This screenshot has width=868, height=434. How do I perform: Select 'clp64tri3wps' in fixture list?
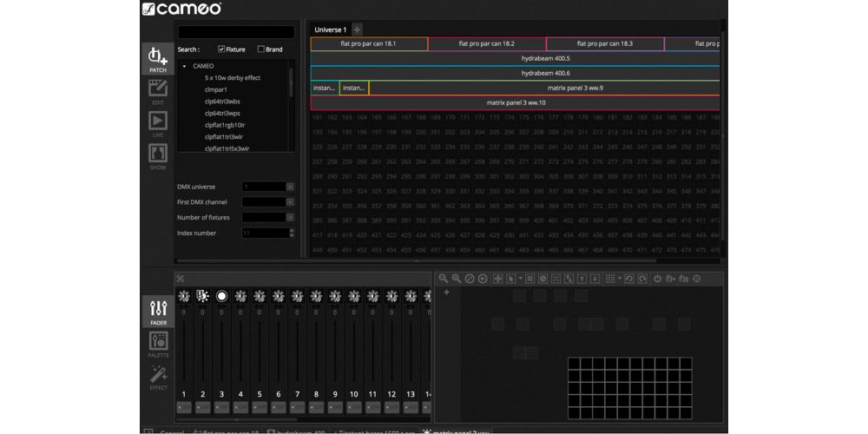point(222,114)
